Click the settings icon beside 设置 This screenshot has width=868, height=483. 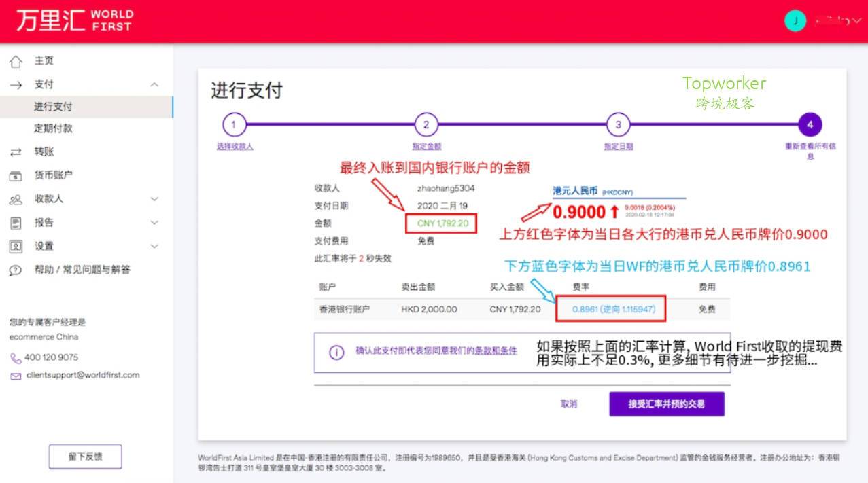16,247
